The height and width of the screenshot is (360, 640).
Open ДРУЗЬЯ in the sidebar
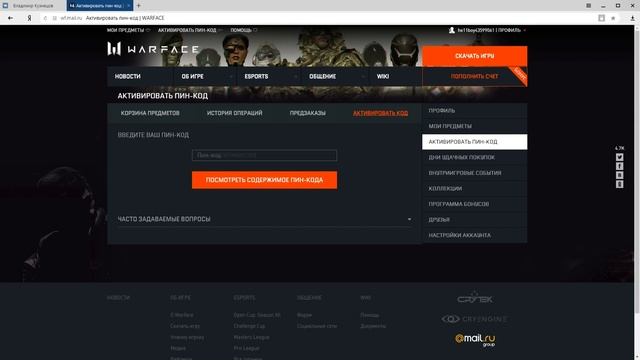[x=475, y=220]
